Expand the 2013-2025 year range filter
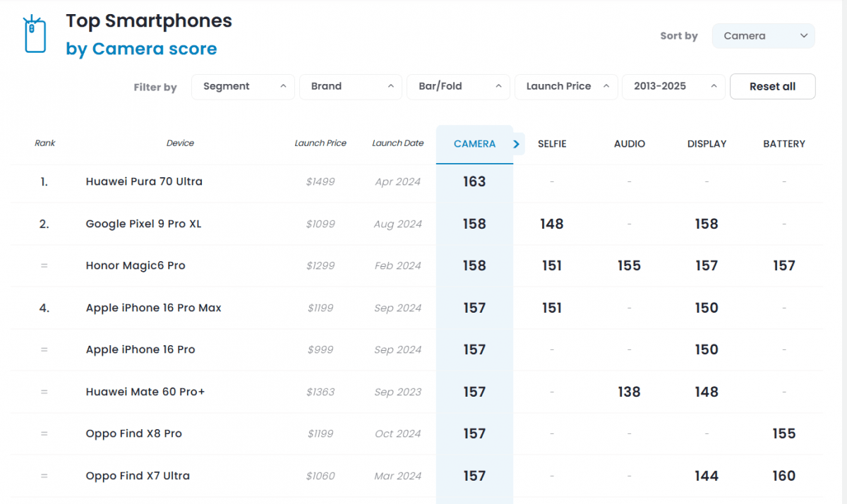This screenshot has height=504, width=847. click(673, 87)
